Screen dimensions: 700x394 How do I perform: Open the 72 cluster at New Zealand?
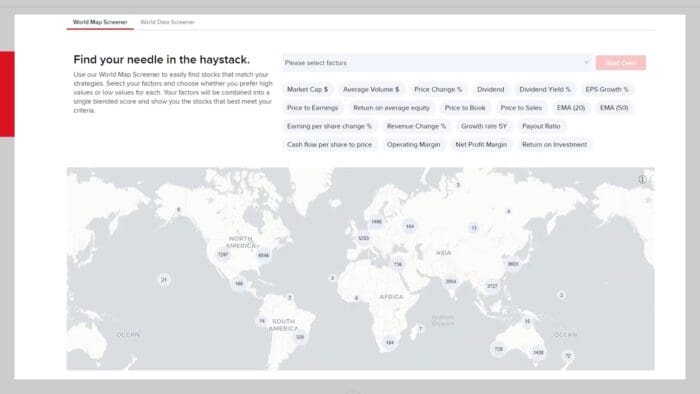tap(568, 356)
